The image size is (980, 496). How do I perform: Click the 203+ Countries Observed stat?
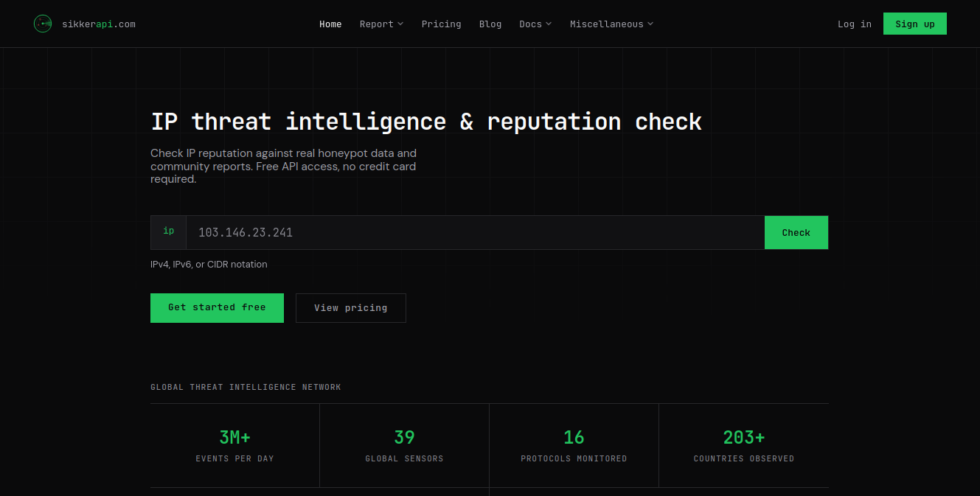(x=743, y=445)
